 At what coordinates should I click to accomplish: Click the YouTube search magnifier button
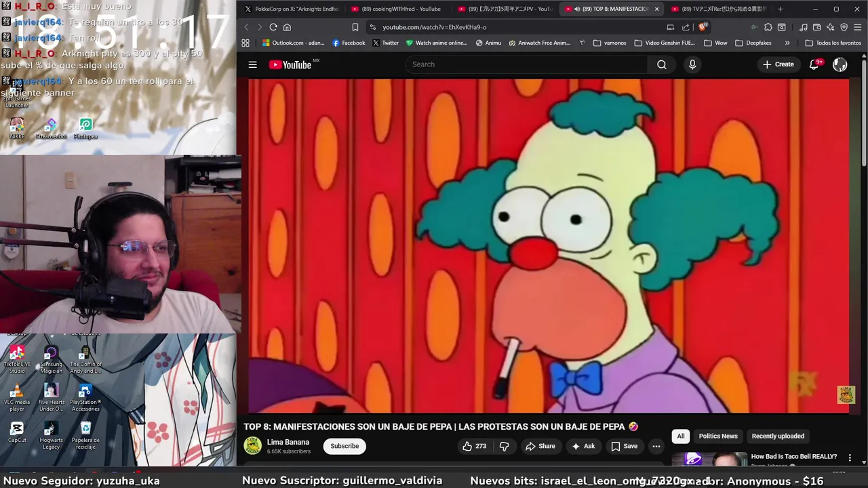pos(662,64)
